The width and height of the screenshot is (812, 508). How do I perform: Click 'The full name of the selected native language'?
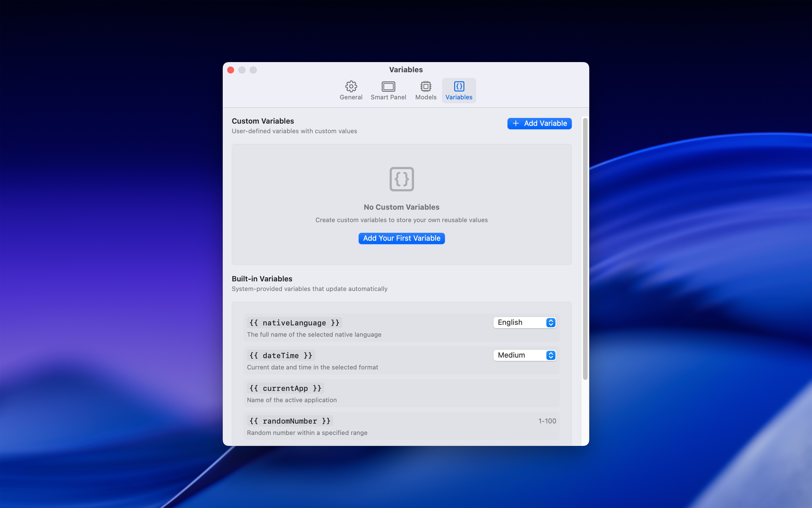pyautogui.click(x=314, y=335)
